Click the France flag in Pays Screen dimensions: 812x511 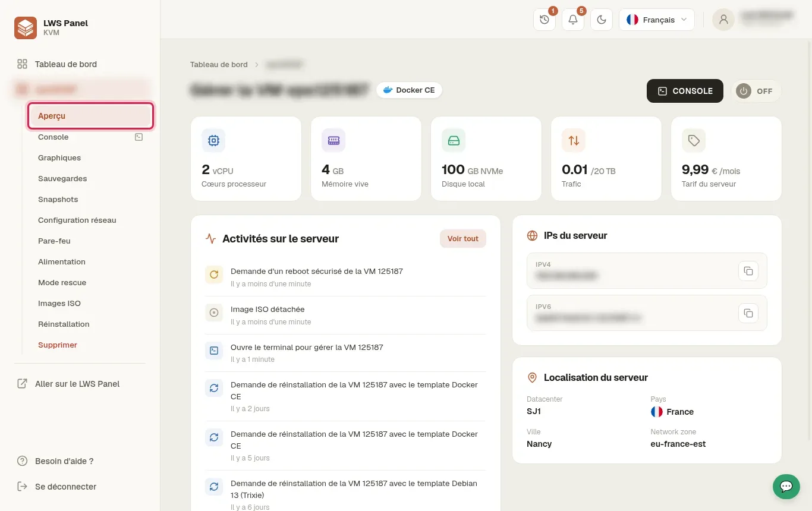tap(657, 412)
